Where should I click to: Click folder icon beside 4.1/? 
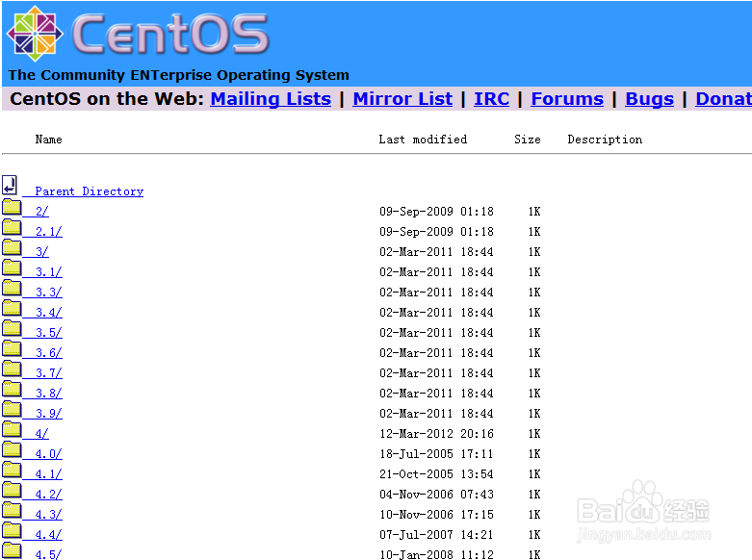12,469
